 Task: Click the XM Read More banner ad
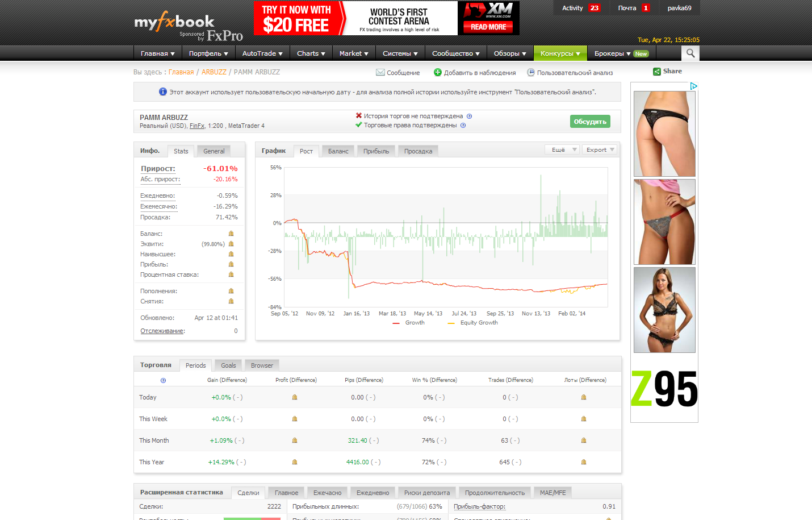click(x=387, y=18)
